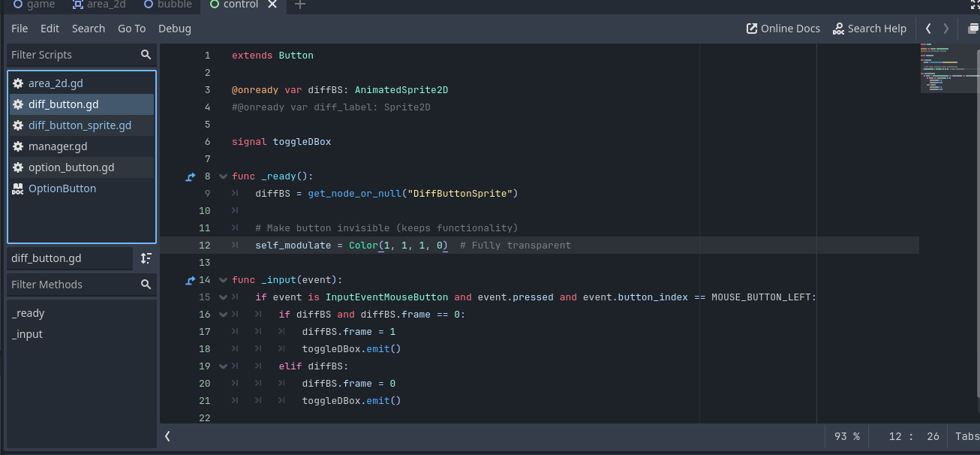Click the override arrow icon beside _input

[x=191, y=281]
